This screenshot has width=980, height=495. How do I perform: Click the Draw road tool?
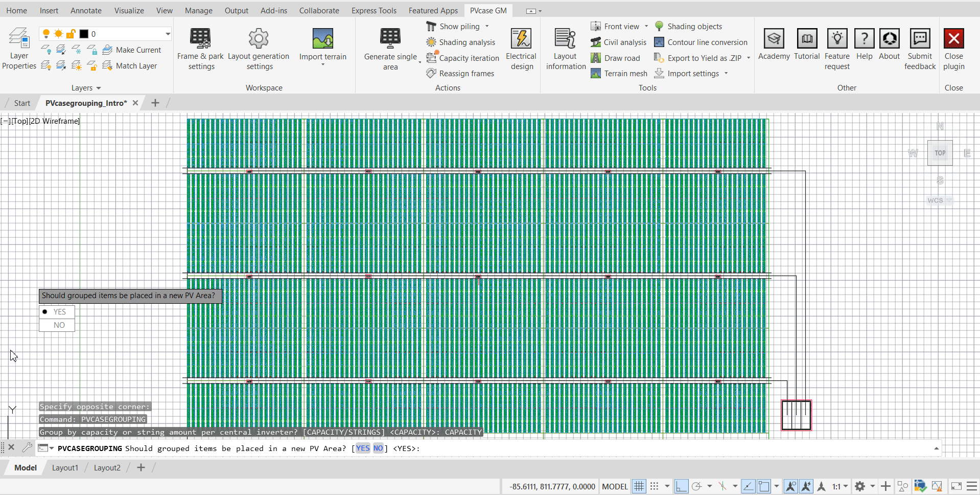[618, 58]
